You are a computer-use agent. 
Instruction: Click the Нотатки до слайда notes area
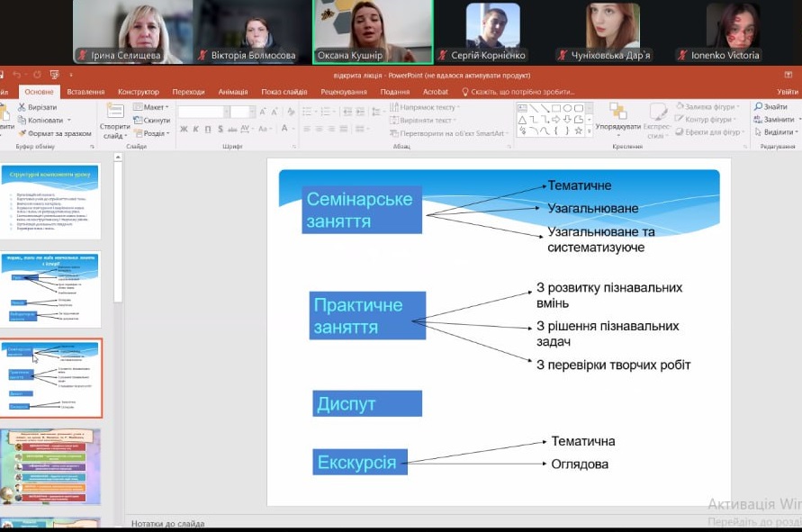[x=168, y=523]
